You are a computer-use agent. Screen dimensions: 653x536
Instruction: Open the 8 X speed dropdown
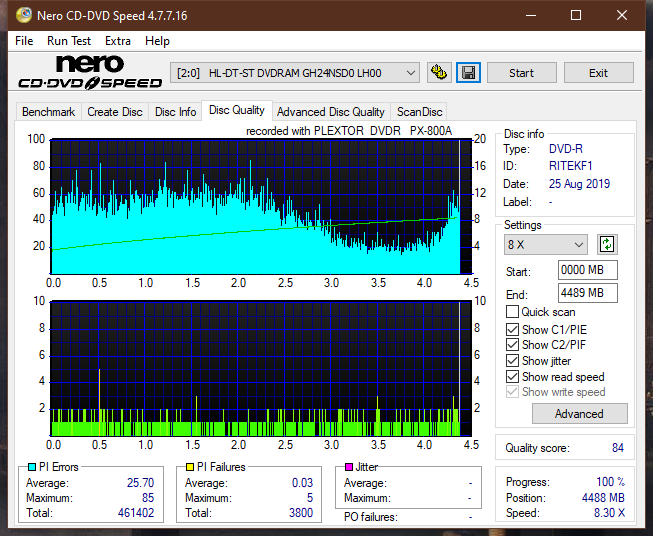546,244
